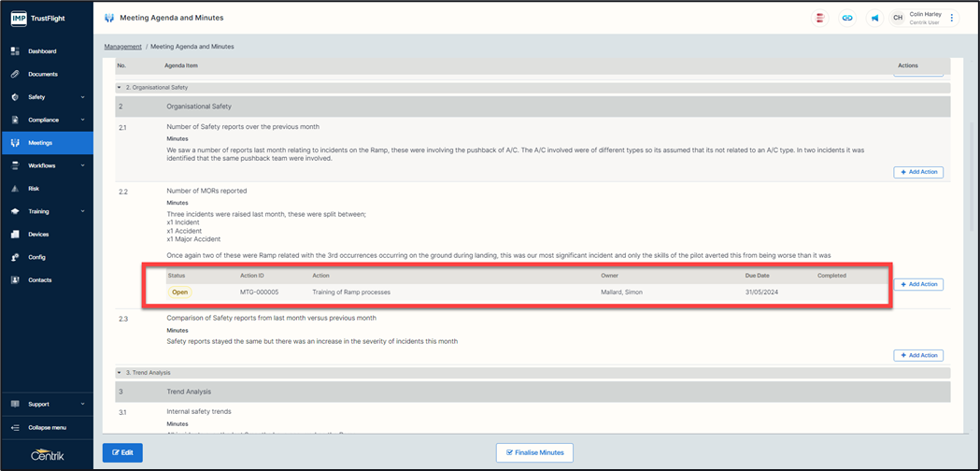The image size is (980, 471).
Task: Select Meetings in the sidebar
Action: point(40,143)
